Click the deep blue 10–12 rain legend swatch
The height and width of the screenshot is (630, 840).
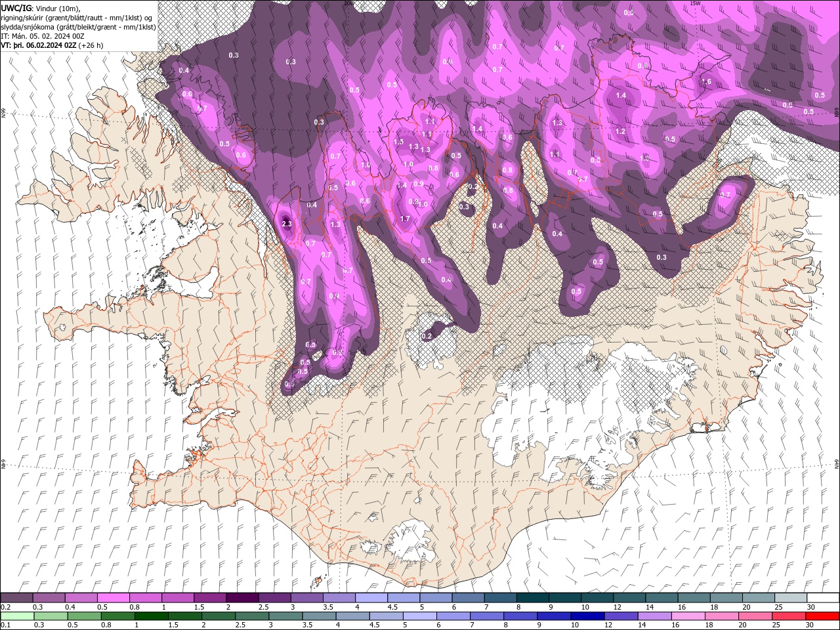(587, 616)
